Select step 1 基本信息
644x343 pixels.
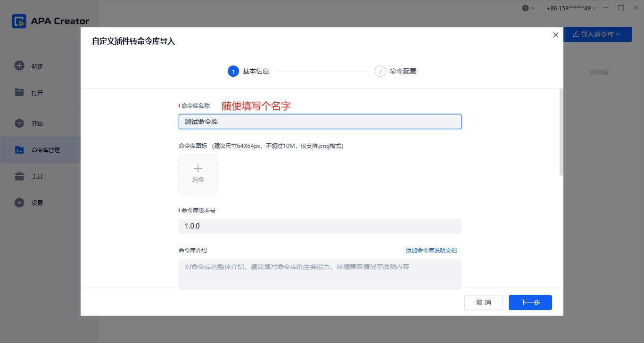point(248,72)
